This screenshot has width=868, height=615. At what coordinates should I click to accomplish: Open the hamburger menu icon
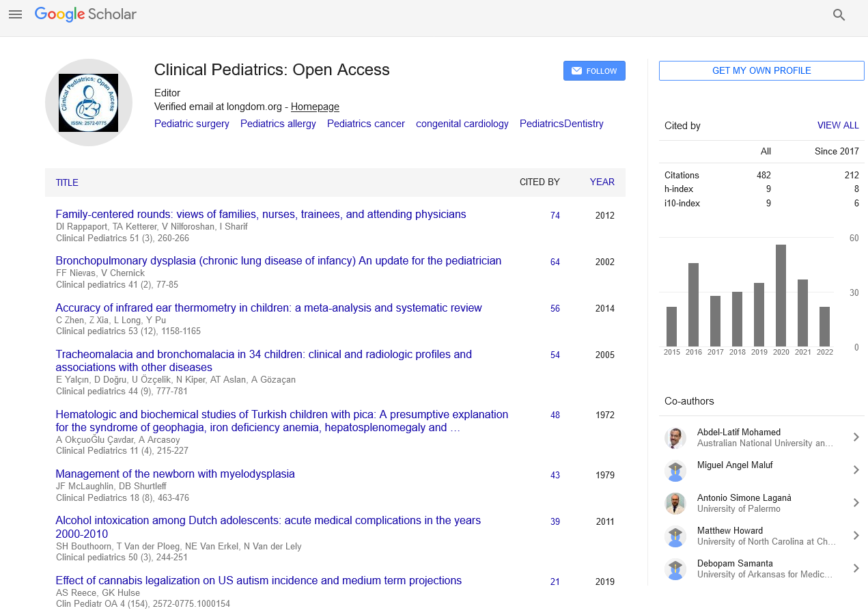coord(15,14)
